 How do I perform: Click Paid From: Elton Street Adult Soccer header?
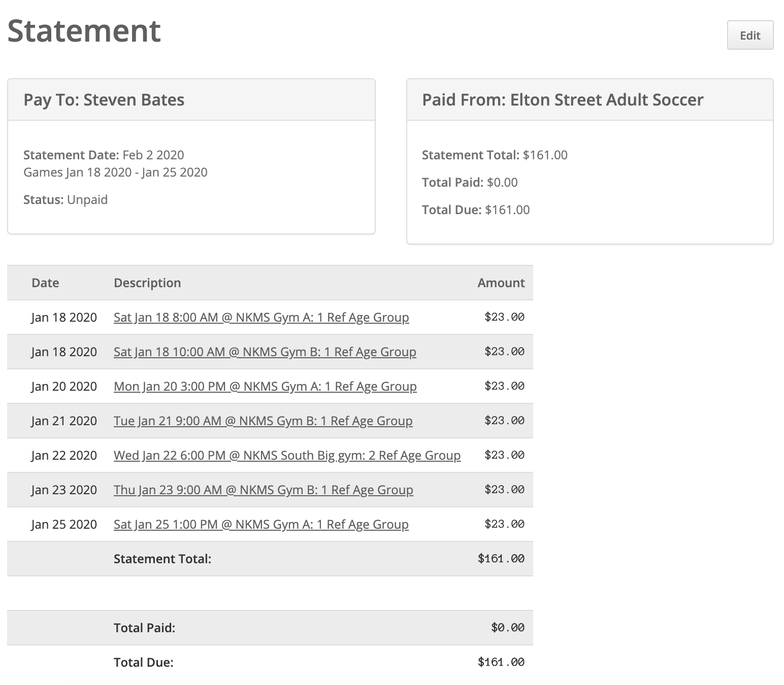click(x=563, y=99)
